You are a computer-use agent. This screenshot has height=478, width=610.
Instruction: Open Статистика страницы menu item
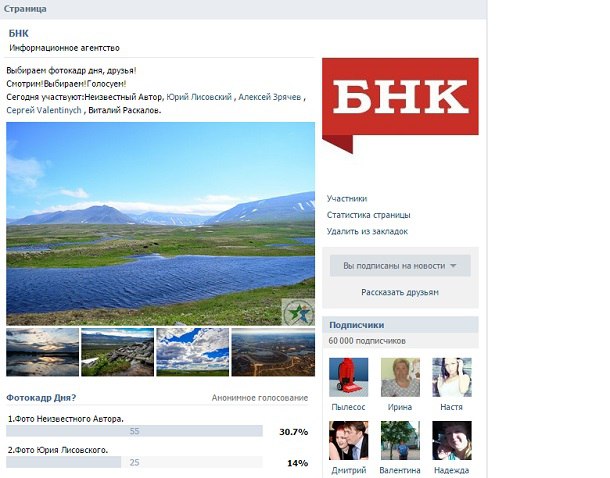coord(368,215)
